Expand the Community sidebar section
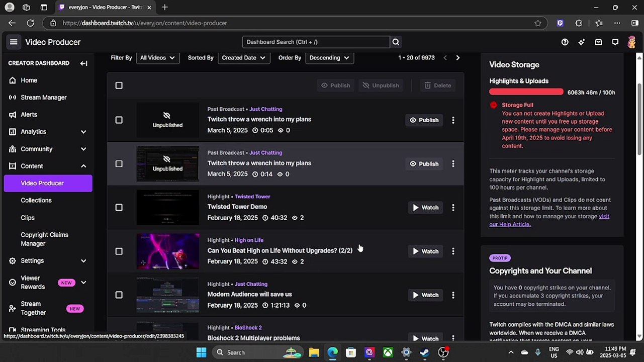The width and height of the screenshot is (644, 362). [83, 149]
